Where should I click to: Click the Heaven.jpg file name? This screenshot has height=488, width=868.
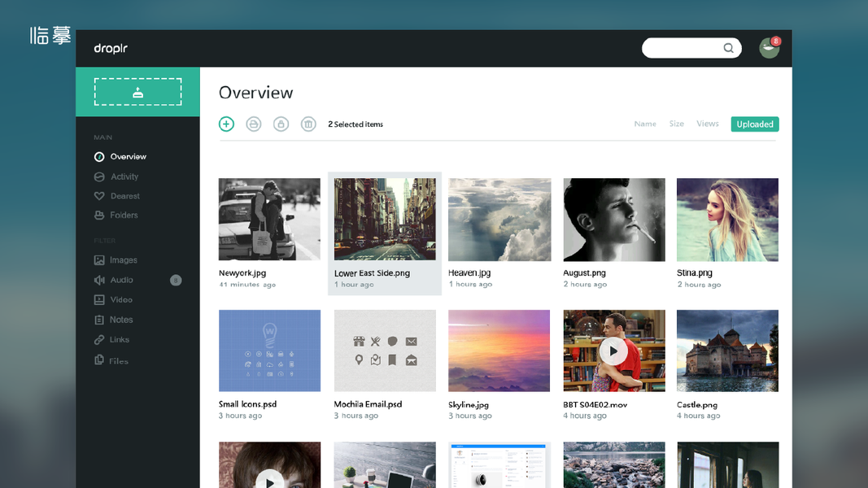click(469, 272)
